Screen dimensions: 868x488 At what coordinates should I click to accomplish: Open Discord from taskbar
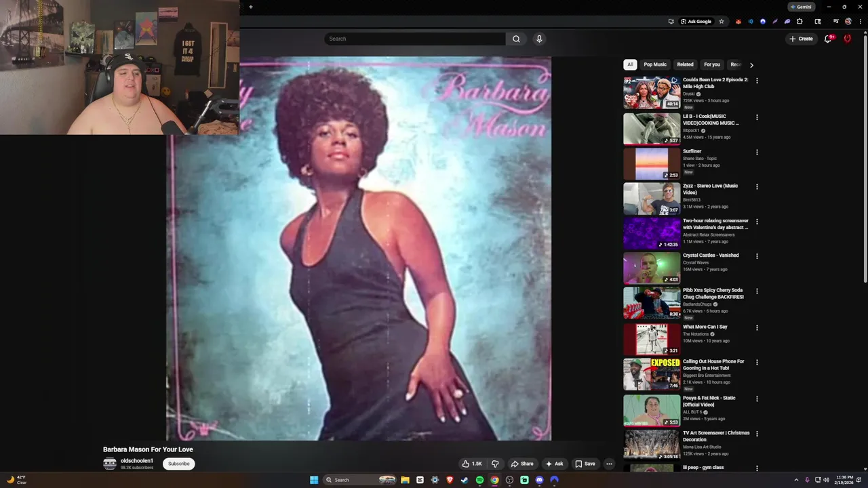[x=539, y=480]
